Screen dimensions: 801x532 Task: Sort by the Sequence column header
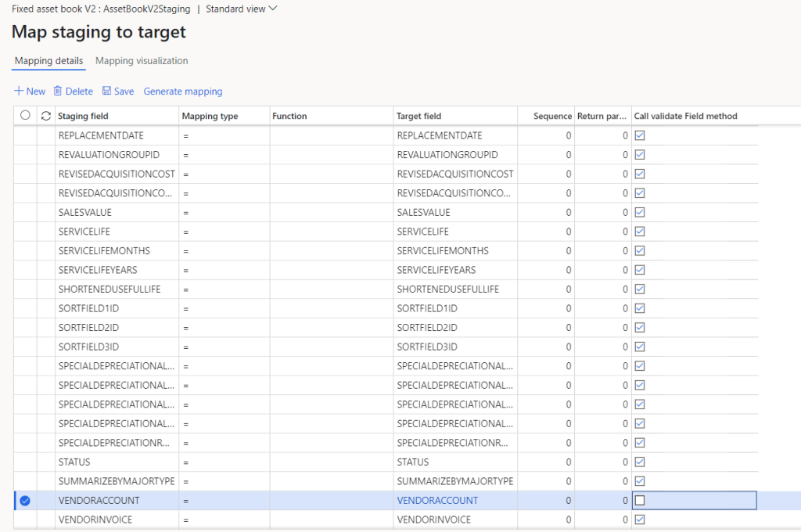[x=552, y=116]
